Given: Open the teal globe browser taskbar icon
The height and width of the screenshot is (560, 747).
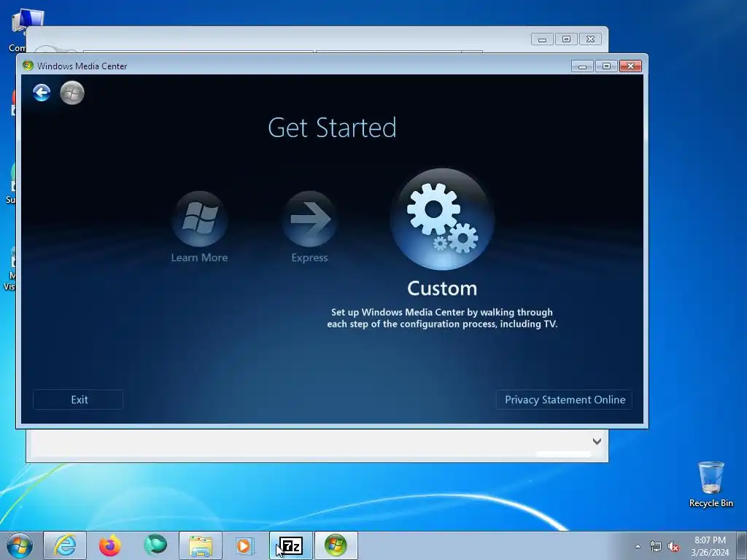Looking at the screenshot, I should click(x=155, y=545).
